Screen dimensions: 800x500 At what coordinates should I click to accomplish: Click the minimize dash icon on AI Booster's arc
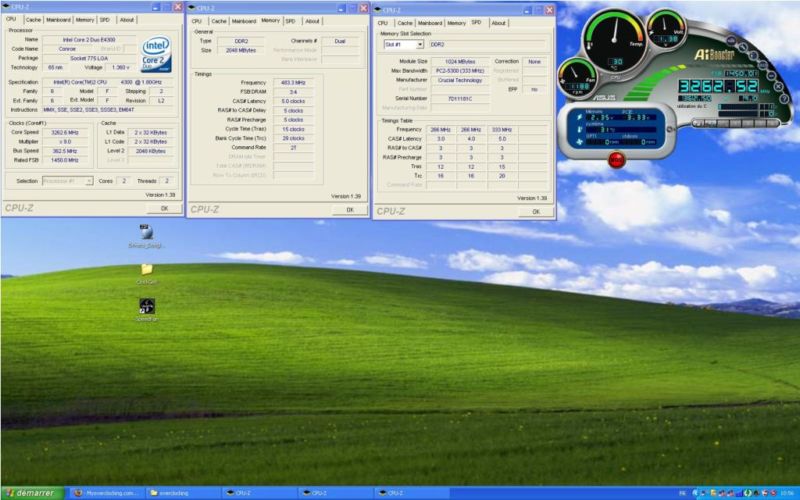pyautogui.click(x=771, y=76)
